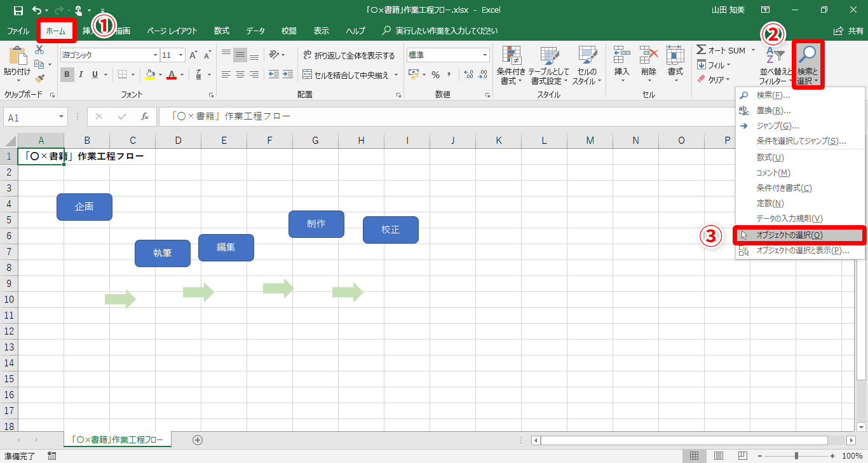This screenshot has height=463, width=868.
Task: Open 条件付き書式 conditional formatting
Action: (x=511, y=66)
